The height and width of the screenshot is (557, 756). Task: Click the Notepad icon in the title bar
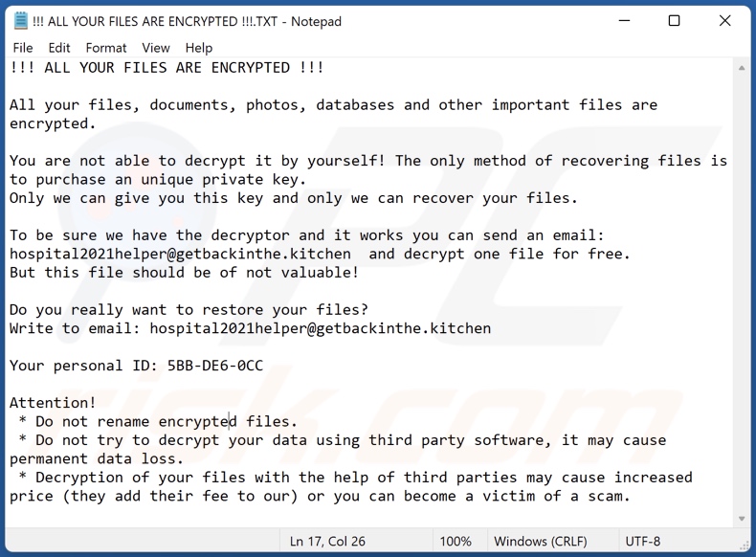coord(21,21)
